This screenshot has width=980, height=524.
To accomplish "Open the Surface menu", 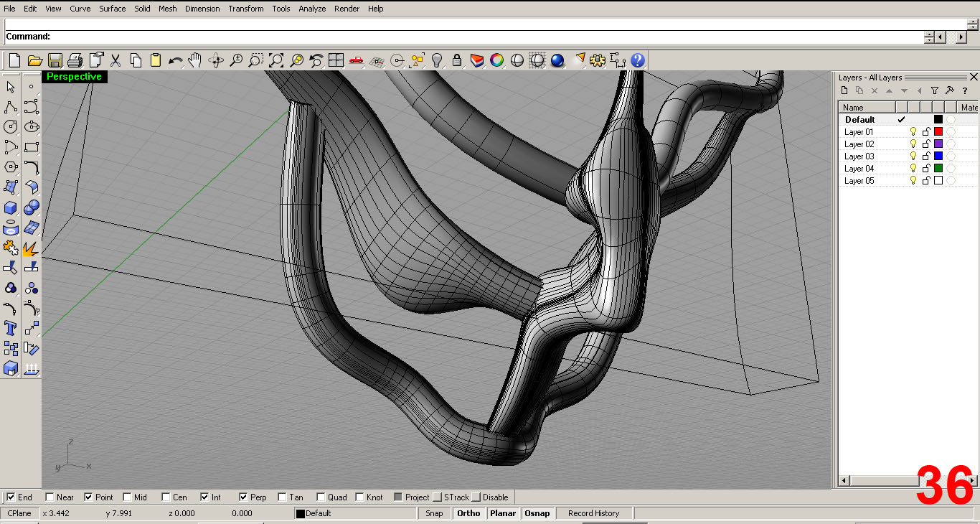I will (x=112, y=9).
